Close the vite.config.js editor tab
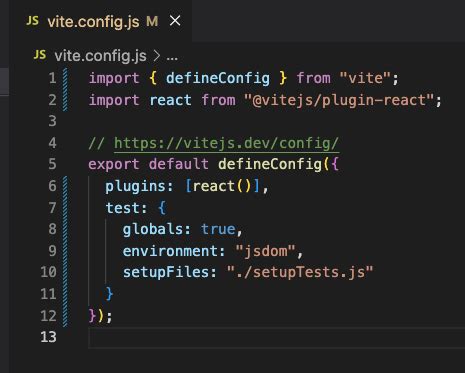Screen dimensions: 465x373 tap(175, 21)
